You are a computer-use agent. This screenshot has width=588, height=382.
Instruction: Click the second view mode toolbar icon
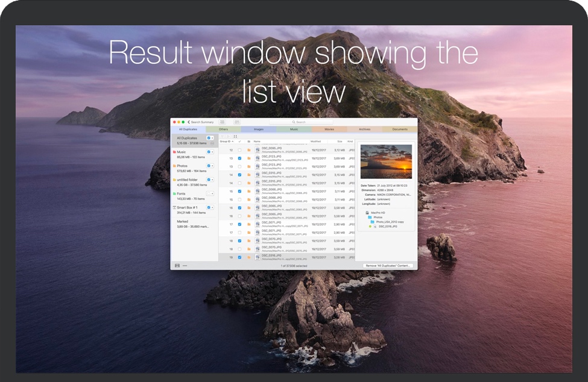pos(237,122)
